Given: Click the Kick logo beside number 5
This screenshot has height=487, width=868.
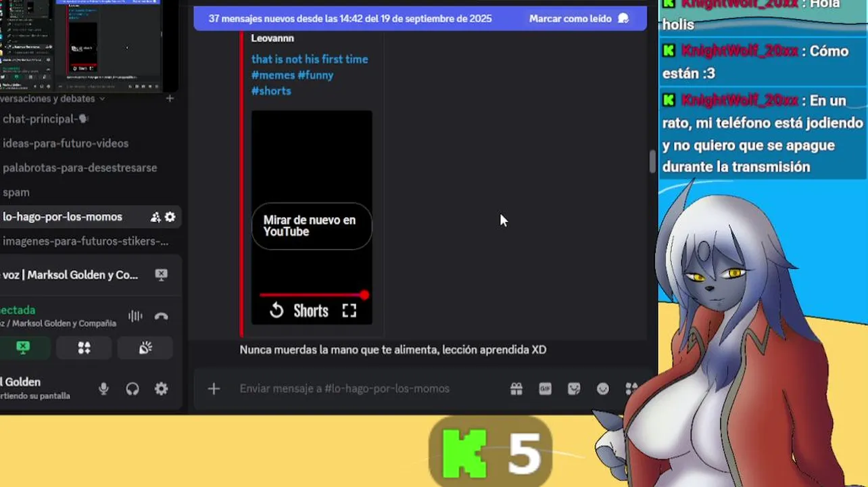Looking at the screenshot, I should [464, 453].
